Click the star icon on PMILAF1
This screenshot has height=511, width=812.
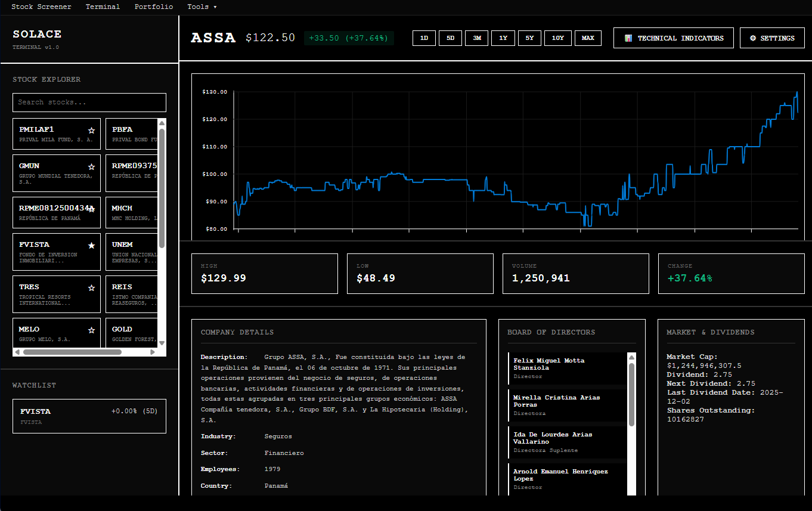coord(92,129)
